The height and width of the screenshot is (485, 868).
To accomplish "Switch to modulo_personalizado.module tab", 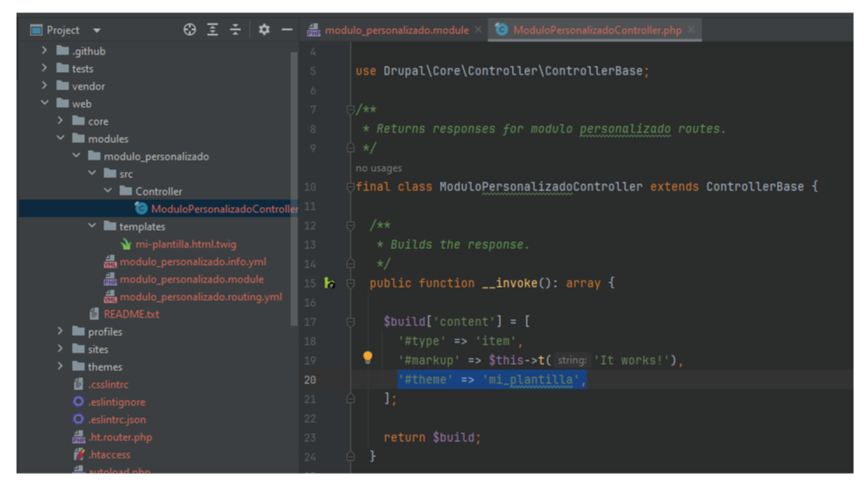I will click(396, 30).
